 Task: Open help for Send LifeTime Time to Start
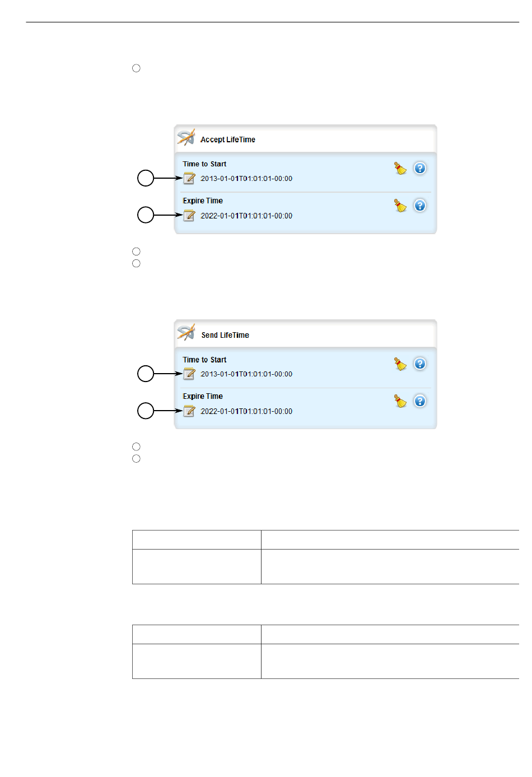[420, 364]
